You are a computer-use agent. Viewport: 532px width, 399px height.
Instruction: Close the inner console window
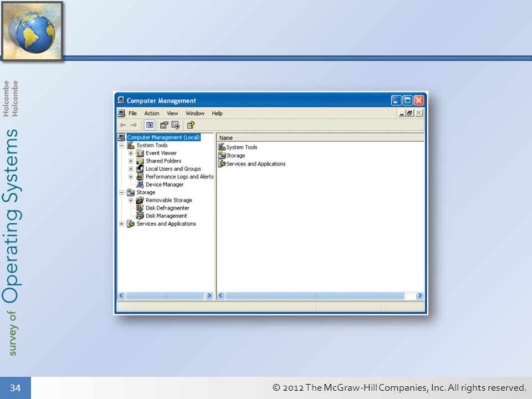pyautogui.click(x=419, y=113)
